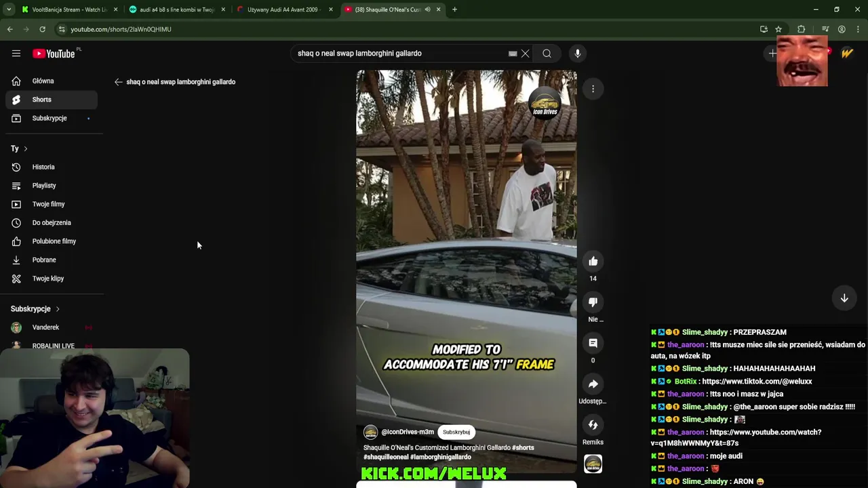Open comments on the Short
The height and width of the screenshot is (488, 868).
(x=593, y=343)
